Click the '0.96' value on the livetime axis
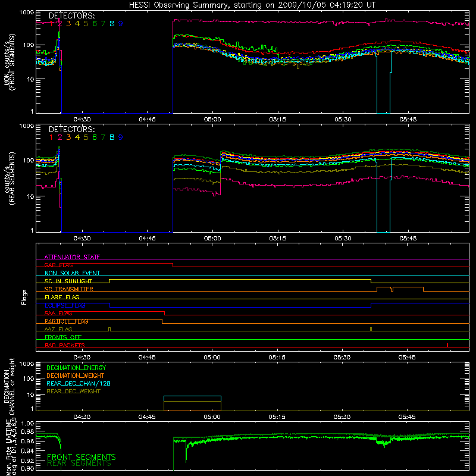Screen dimensions: 476x476 (x=27, y=441)
